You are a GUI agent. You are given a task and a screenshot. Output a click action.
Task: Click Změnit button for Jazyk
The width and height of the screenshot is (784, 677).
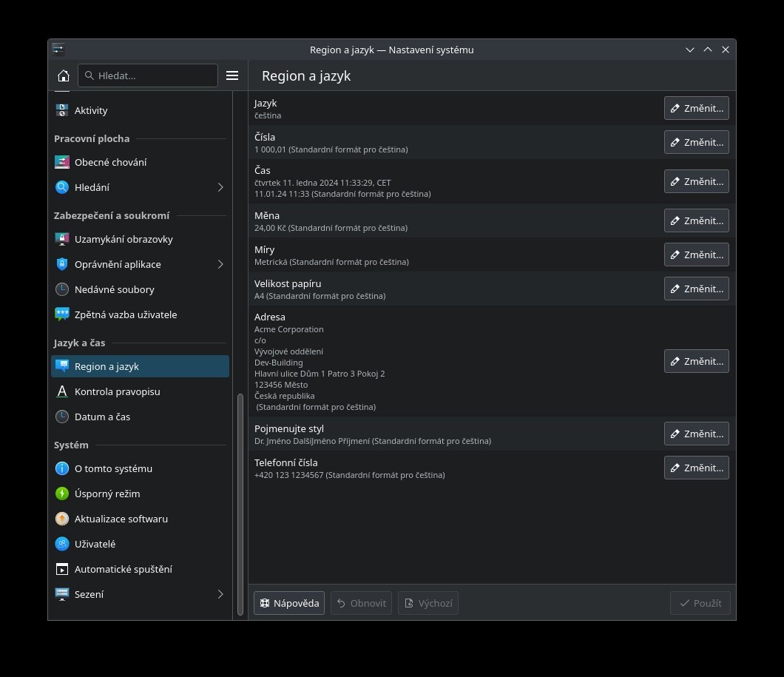pyautogui.click(x=696, y=108)
